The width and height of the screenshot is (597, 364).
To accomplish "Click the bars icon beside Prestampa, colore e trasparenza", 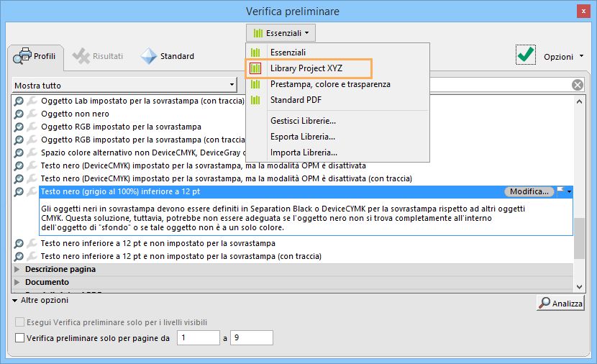I will coord(255,84).
